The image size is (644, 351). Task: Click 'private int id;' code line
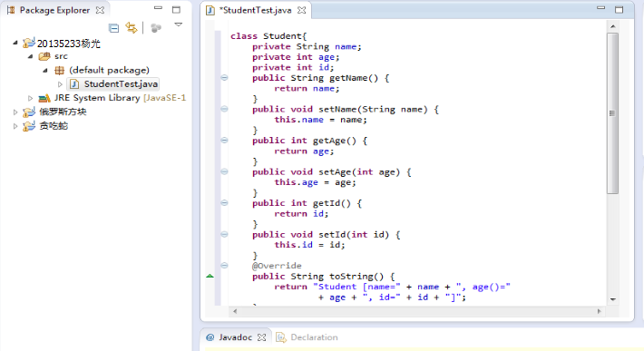tap(293, 67)
